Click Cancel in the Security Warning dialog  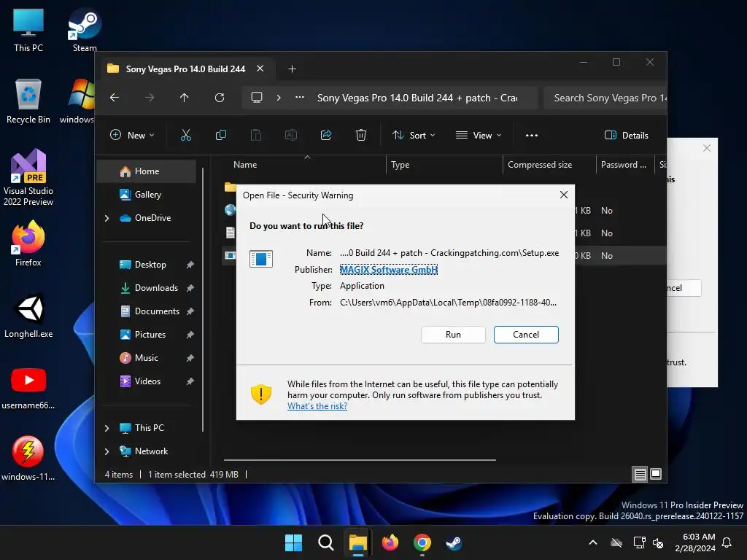click(526, 334)
